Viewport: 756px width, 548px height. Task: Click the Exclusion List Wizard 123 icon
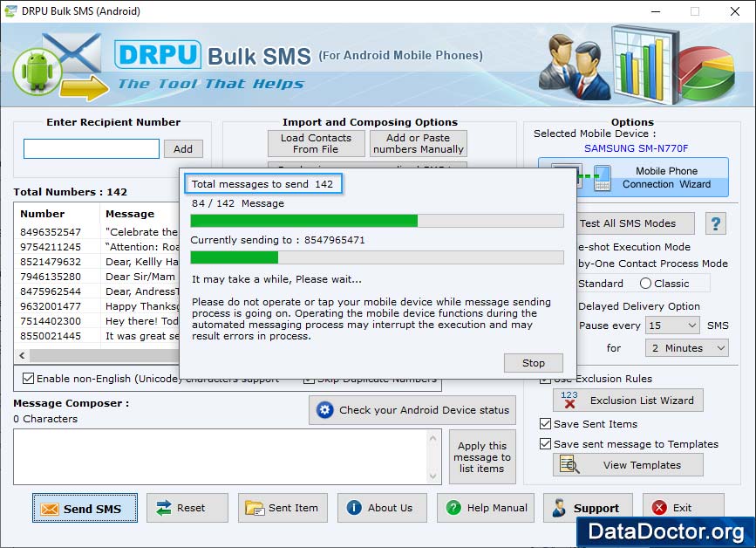(569, 400)
